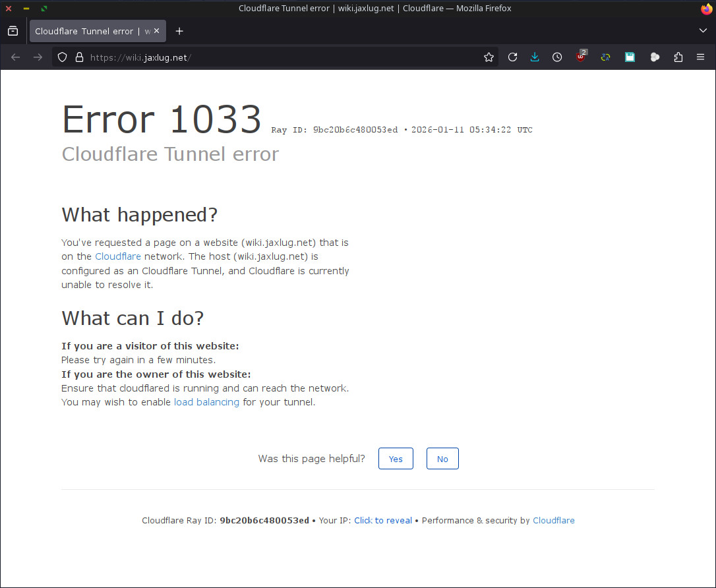716x588 pixels.
Task: Answer Yes to page helpful question
Action: click(x=396, y=458)
